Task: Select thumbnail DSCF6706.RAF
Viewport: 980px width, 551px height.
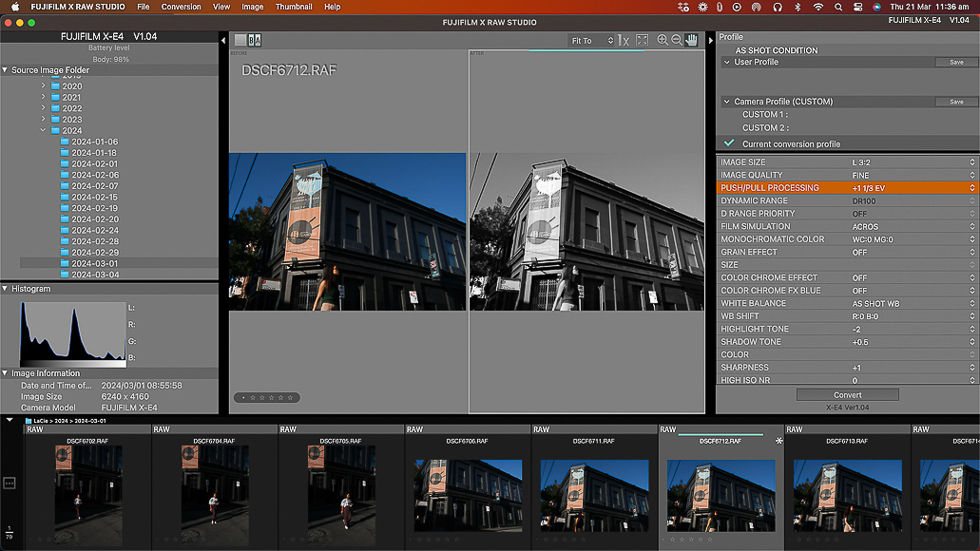Action: pos(468,496)
